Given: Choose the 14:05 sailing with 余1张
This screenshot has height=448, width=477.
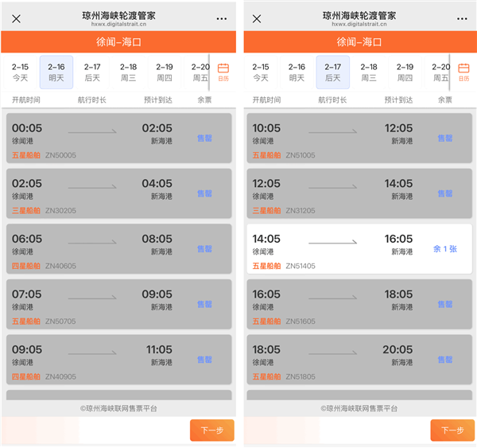Looking at the screenshot, I should [358, 249].
